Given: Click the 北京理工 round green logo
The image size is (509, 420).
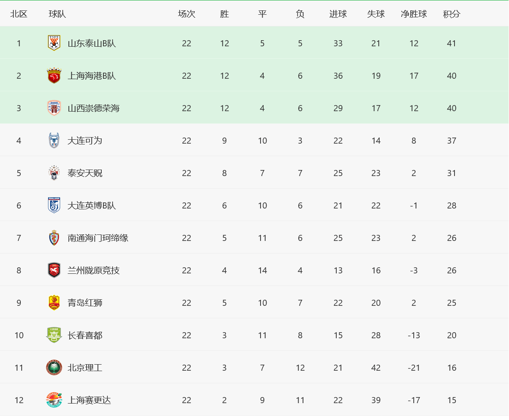Looking at the screenshot, I should click(x=54, y=368).
